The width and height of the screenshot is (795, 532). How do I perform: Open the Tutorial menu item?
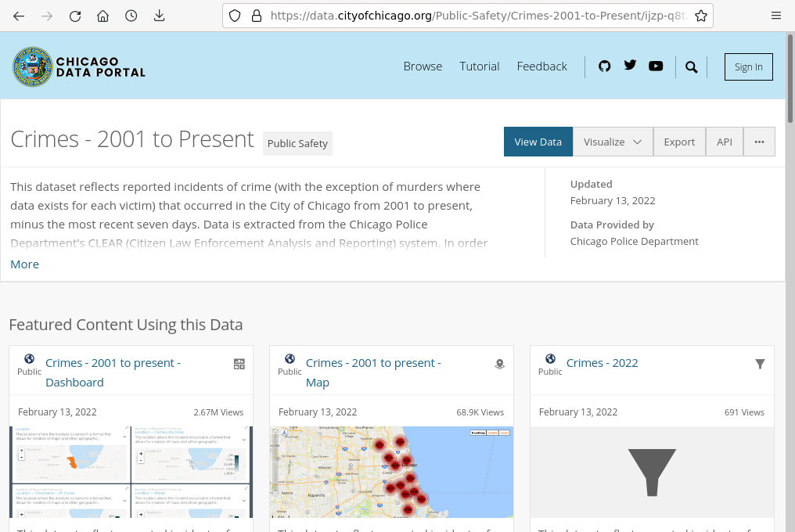(479, 66)
